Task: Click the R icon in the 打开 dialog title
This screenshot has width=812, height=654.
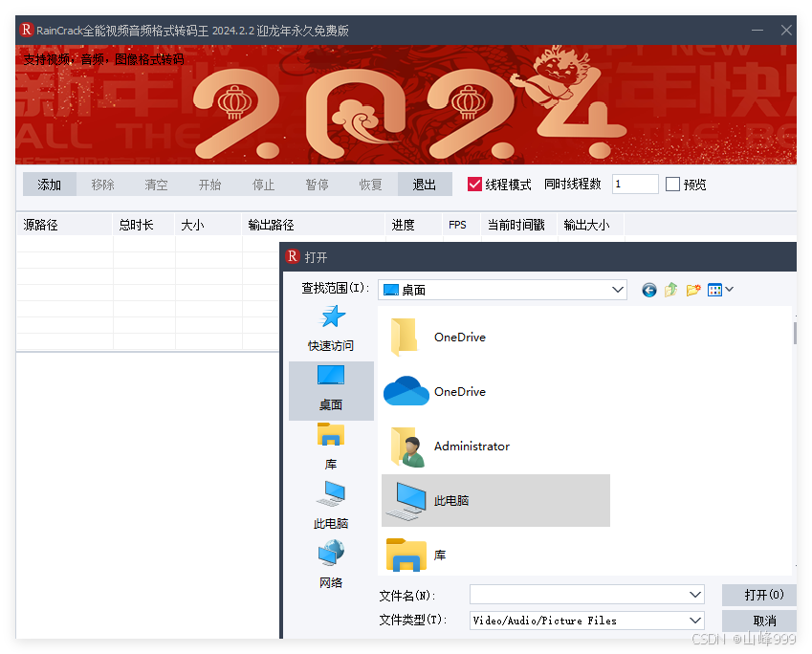Action: 293,256
